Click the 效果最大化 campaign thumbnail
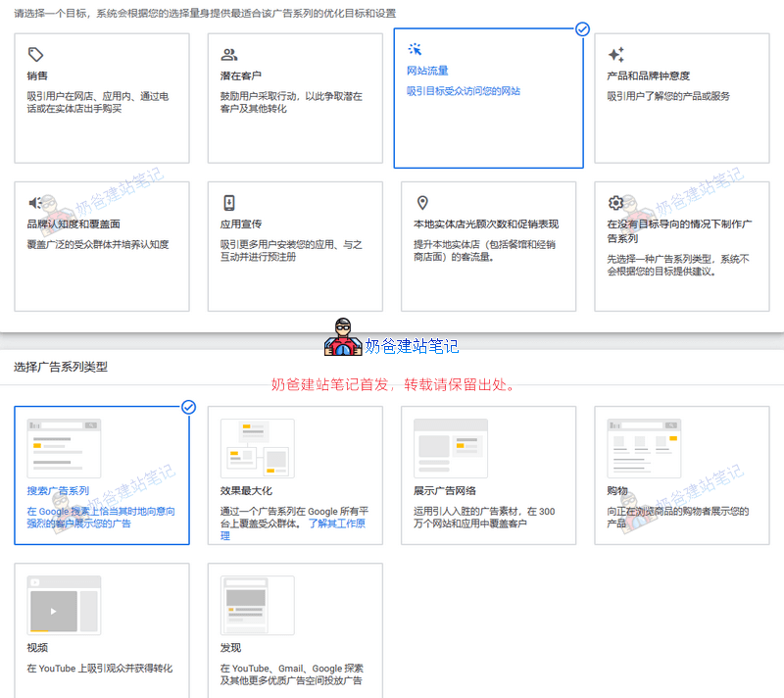 point(257,448)
